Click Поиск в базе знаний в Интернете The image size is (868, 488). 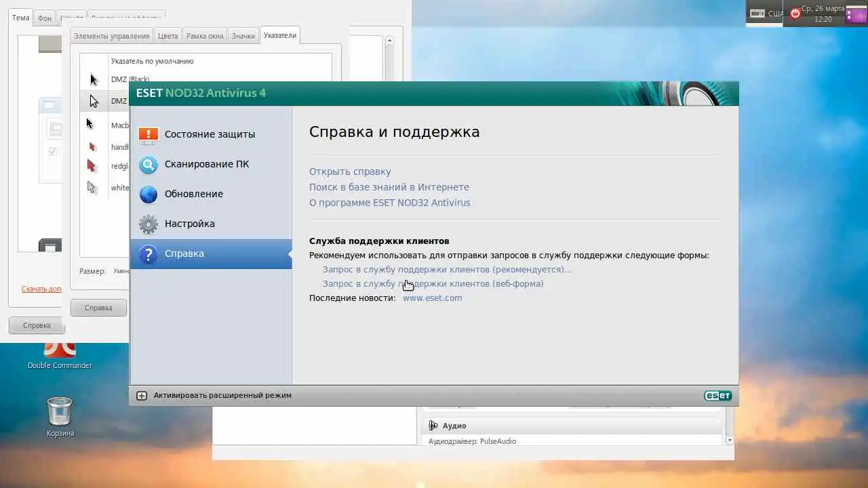click(389, 187)
